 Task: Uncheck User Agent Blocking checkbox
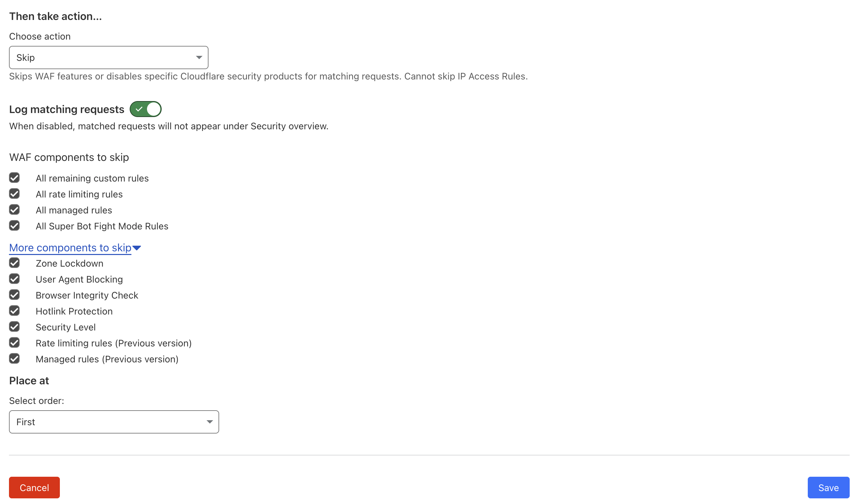pos(14,279)
